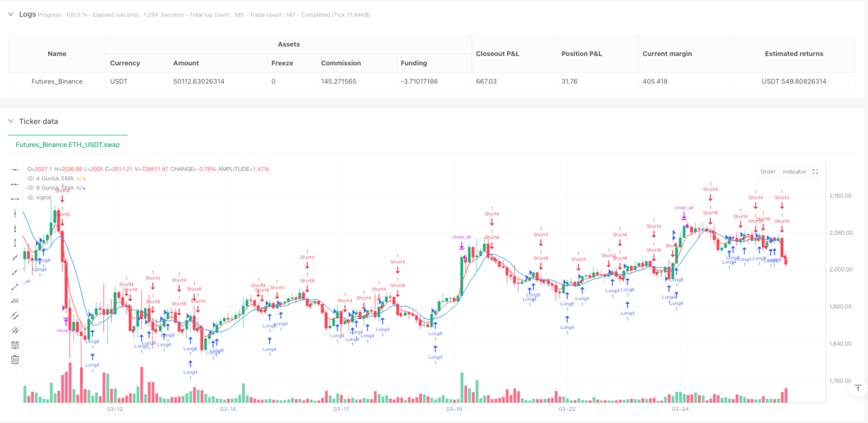Select the parallel channel lines tool
868x423 pixels.
(15, 316)
